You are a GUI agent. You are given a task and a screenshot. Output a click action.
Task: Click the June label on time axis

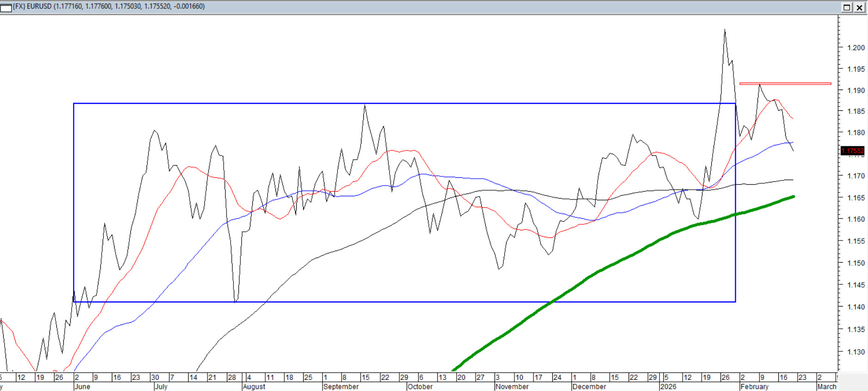[82, 387]
